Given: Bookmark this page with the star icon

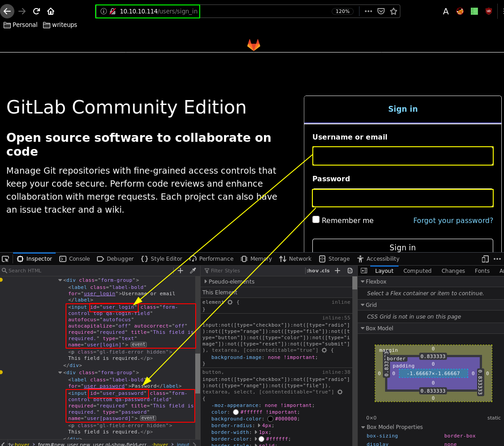Looking at the screenshot, I should click(394, 11).
